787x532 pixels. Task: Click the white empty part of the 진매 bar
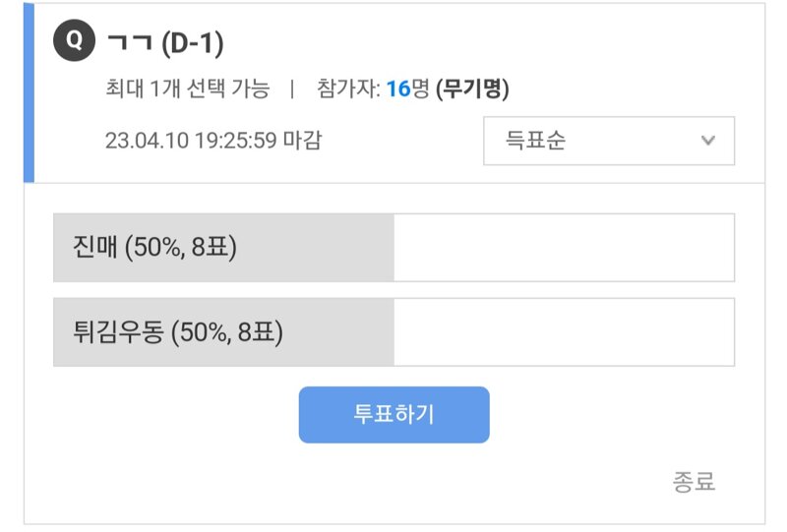point(565,248)
